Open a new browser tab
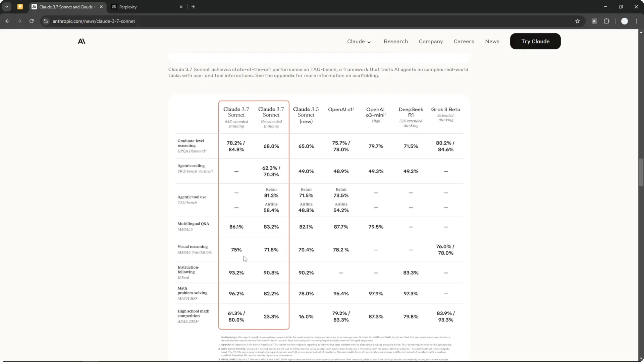The image size is (644, 362). (x=193, y=7)
